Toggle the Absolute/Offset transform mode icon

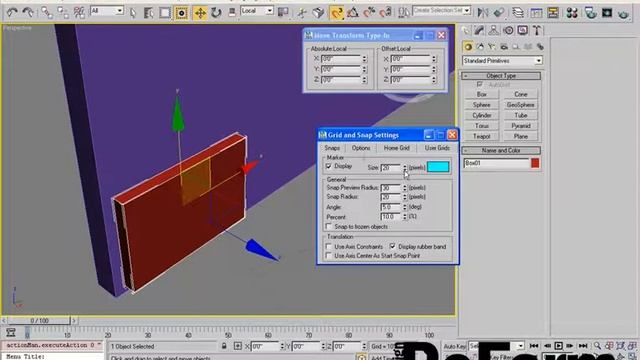[238, 346]
